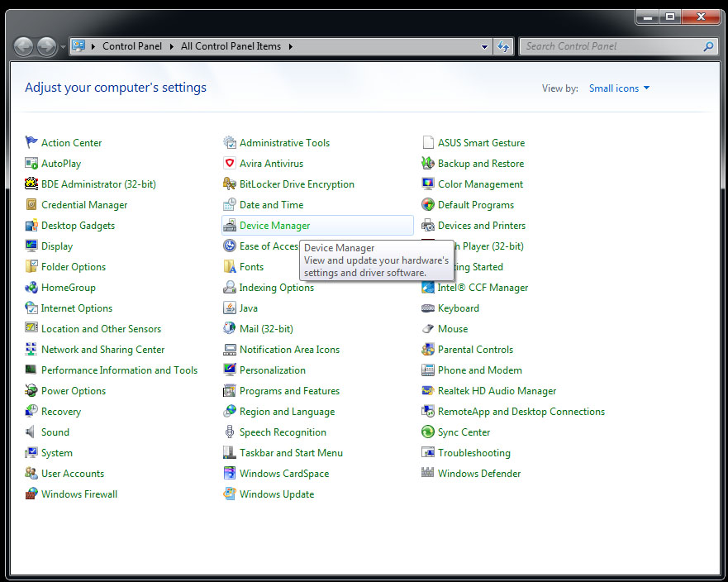Click the Realtek HD Audio Manager icon
Viewport: 728px width, 582px height.
click(x=427, y=390)
